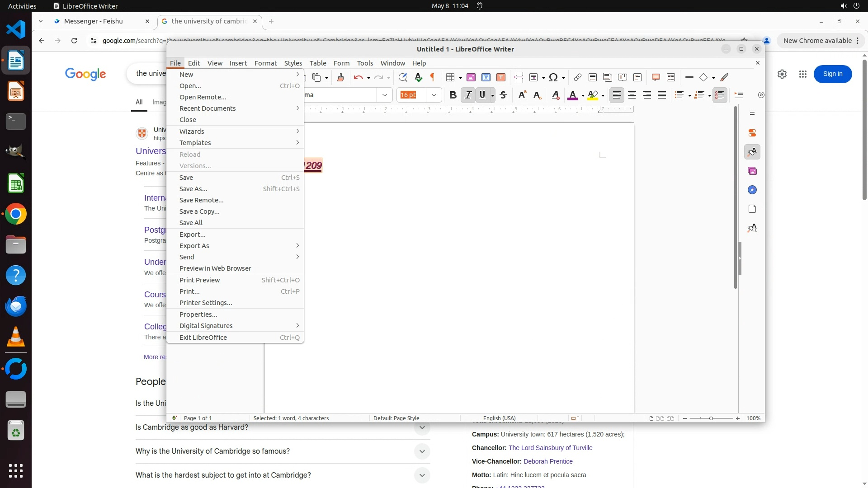This screenshot has width=868, height=488.
Task: Click Clone Formatting paintbrush icon
Action: (x=340, y=77)
